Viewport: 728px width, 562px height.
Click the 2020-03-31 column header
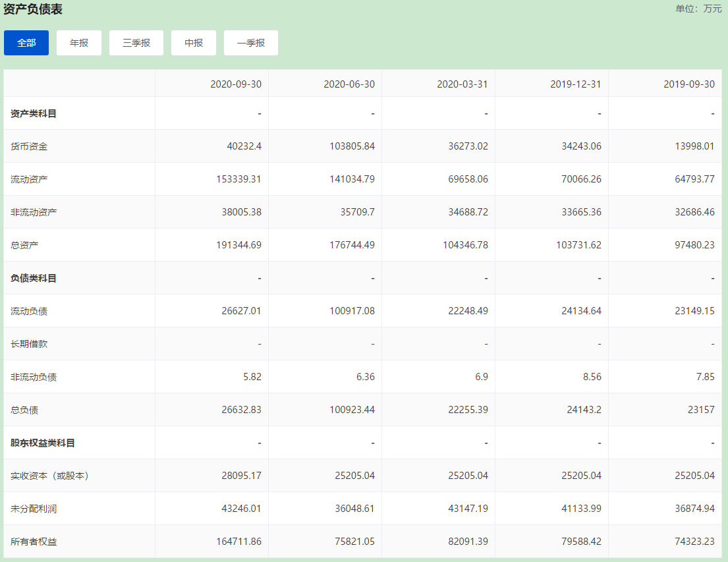(x=462, y=84)
